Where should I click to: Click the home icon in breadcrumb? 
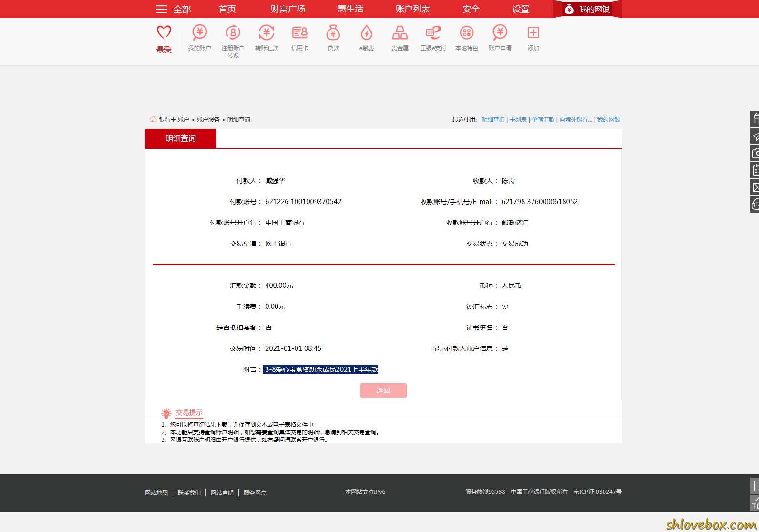153,119
